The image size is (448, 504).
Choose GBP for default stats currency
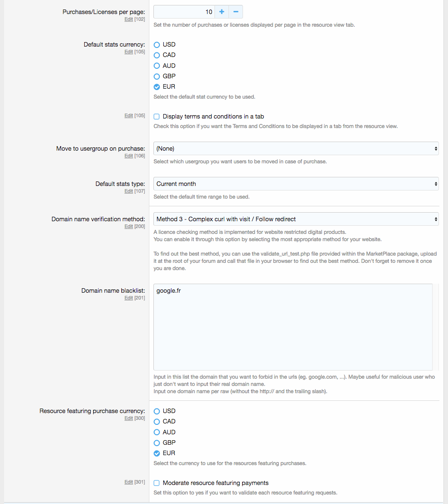157,76
